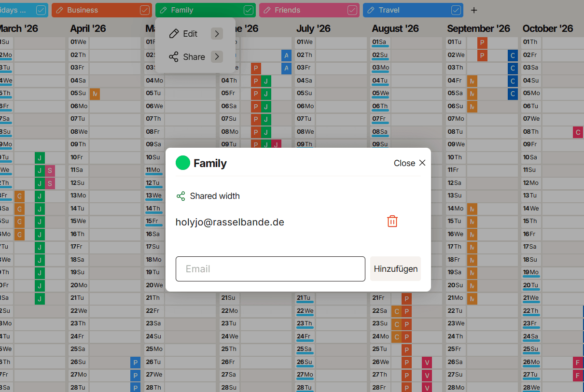Viewport: 584px width, 392px height.
Task: Click the Close text in the dialog
Action: click(x=404, y=163)
